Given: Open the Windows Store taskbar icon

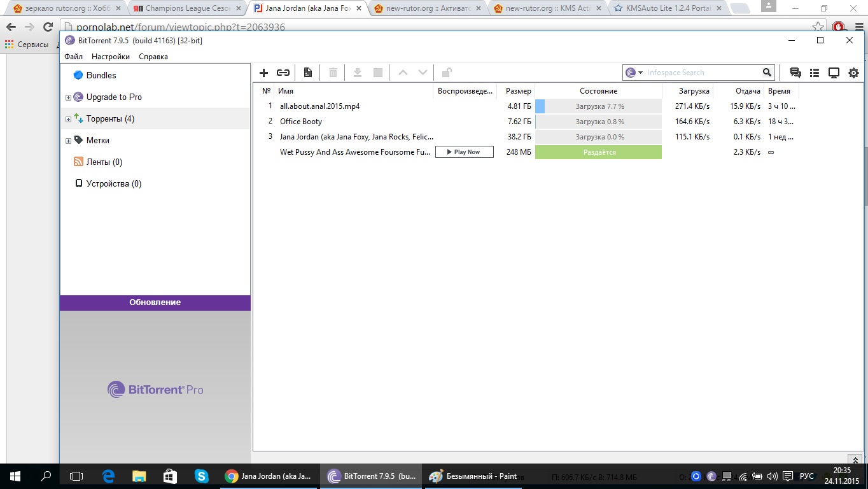Looking at the screenshot, I should [x=170, y=476].
